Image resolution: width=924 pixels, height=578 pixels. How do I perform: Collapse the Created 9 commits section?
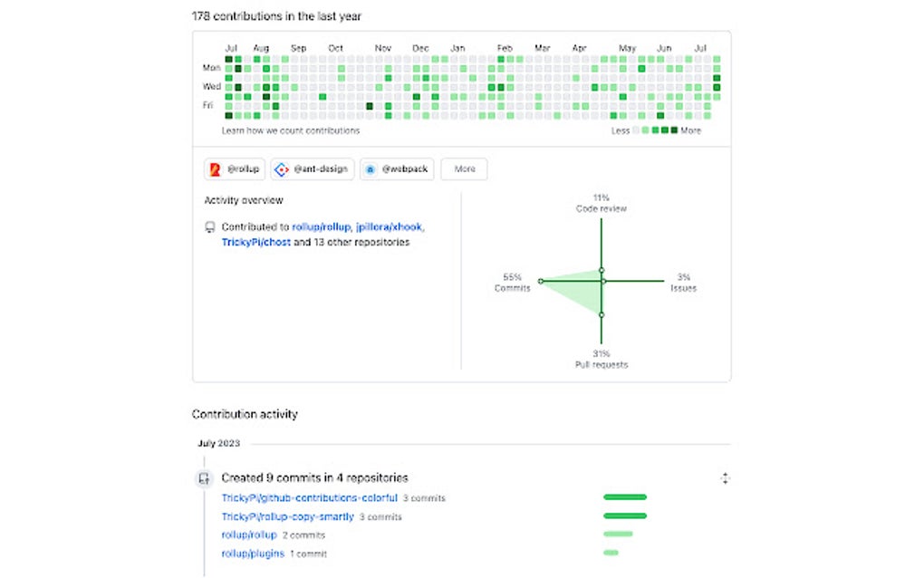click(x=725, y=478)
